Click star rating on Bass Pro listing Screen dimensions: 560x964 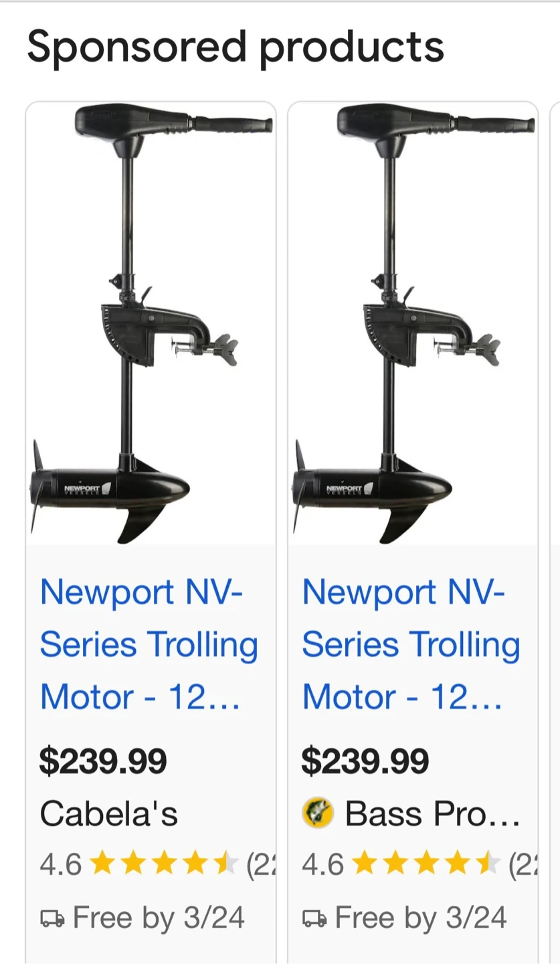[426, 864]
